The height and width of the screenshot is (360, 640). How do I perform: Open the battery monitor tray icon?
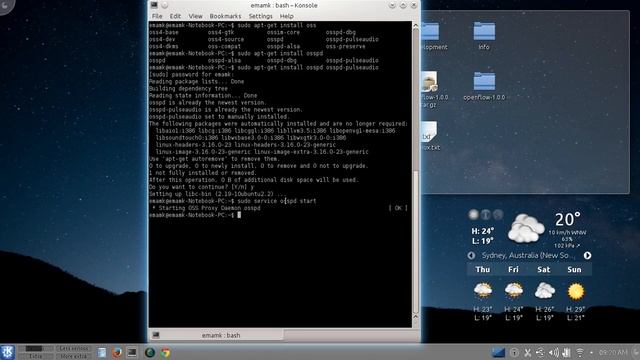coord(566,352)
